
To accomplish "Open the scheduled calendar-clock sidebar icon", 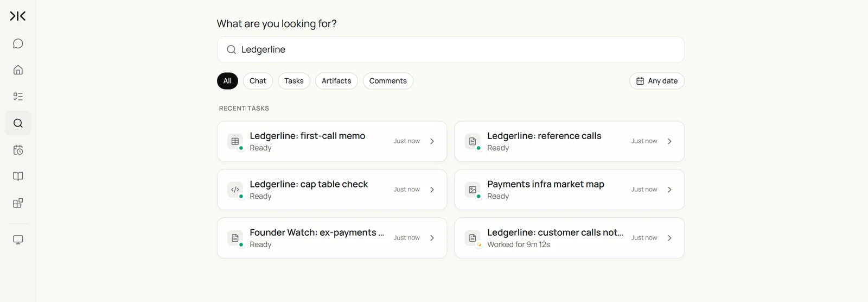I will pyautogui.click(x=18, y=150).
